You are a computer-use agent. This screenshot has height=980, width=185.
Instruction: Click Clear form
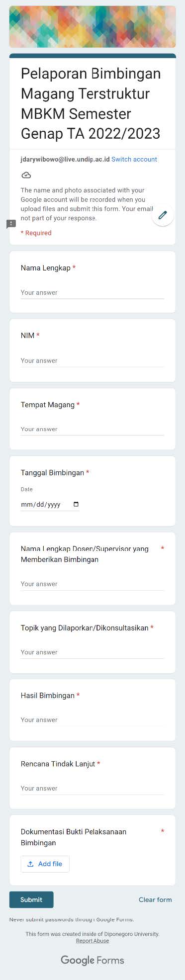[155, 899]
